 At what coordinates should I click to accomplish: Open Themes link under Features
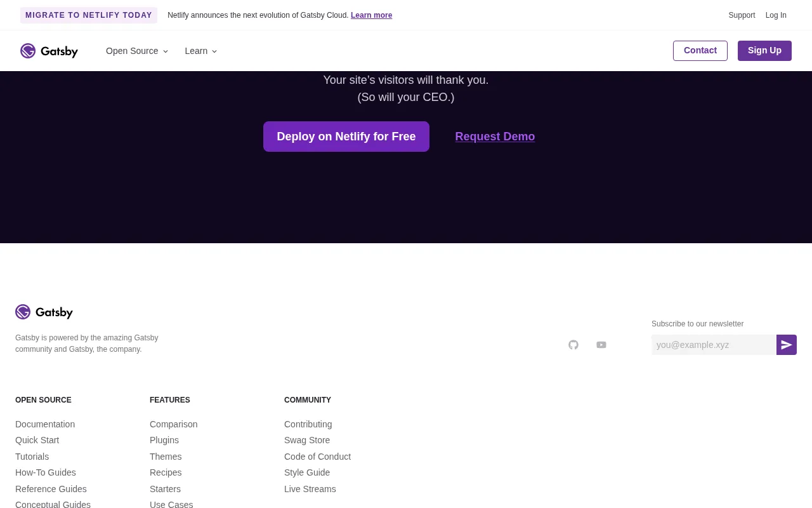[x=166, y=457]
